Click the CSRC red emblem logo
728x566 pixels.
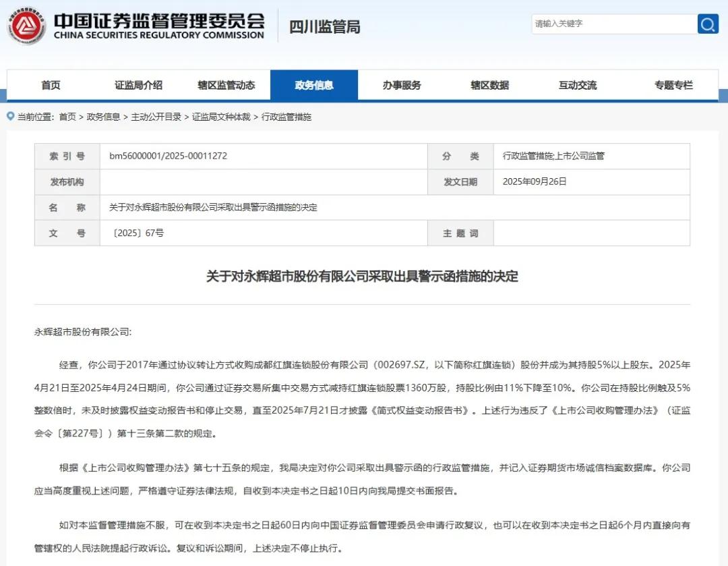pyautogui.click(x=26, y=26)
